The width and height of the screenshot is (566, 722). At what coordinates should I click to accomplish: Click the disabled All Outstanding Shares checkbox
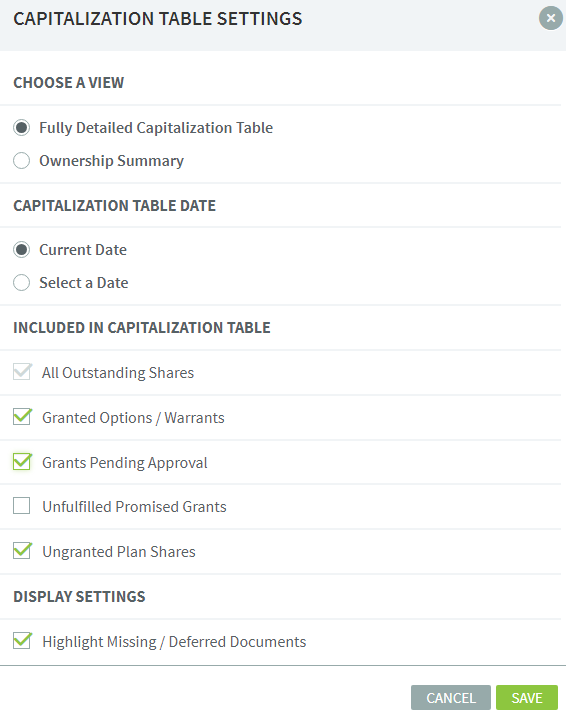22,372
